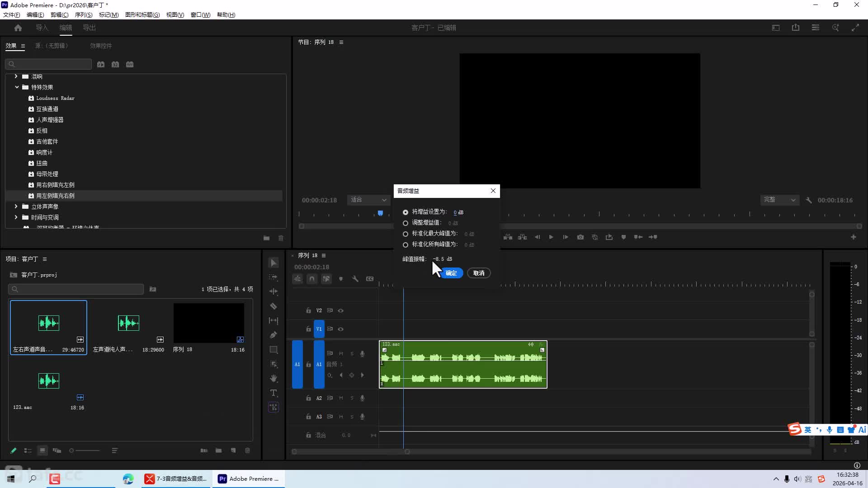Add a marker in Program monitor
Image resolution: width=868 pixels, height=488 pixels.
(623, 237)
